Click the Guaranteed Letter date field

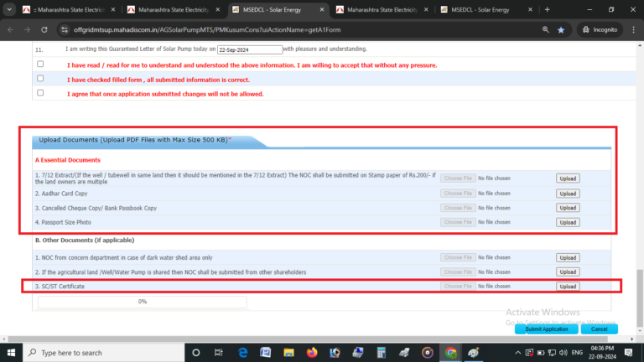click(x=249, y=49)
